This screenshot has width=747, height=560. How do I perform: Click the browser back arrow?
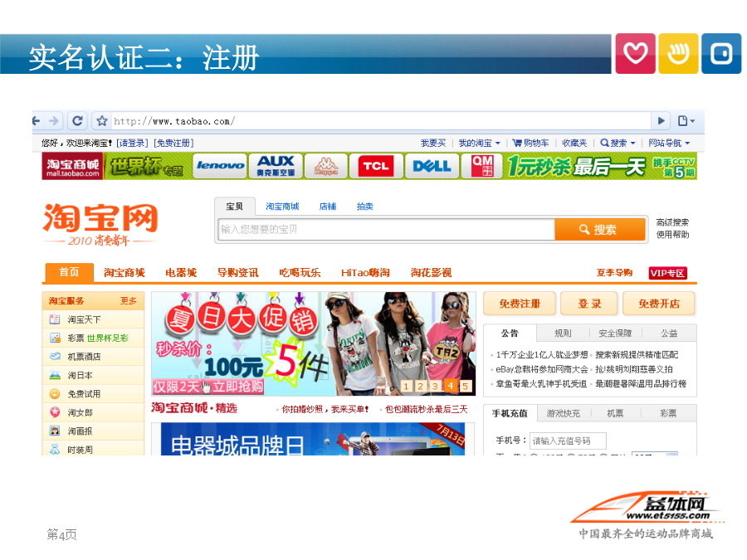[37, 121]
